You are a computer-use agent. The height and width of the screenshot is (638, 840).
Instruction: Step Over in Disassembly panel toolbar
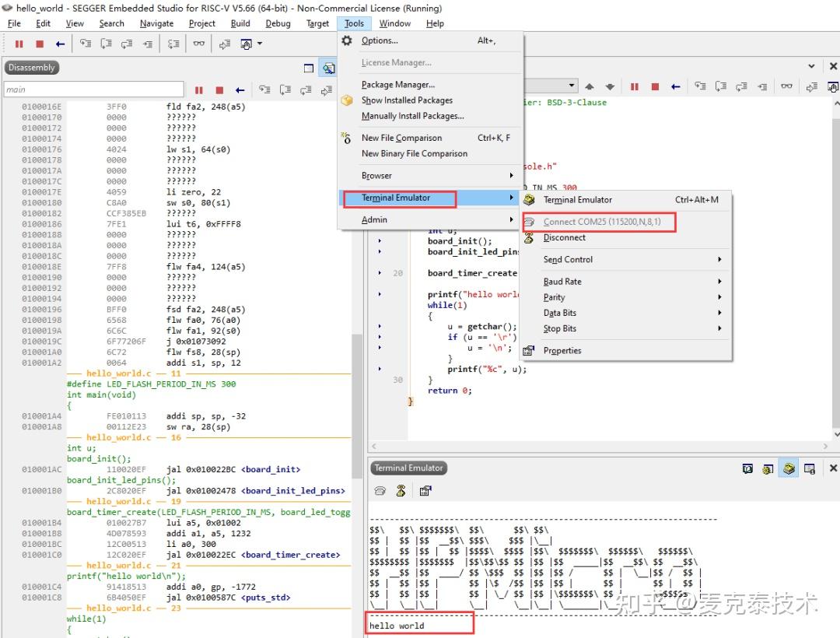pos(285,90)
